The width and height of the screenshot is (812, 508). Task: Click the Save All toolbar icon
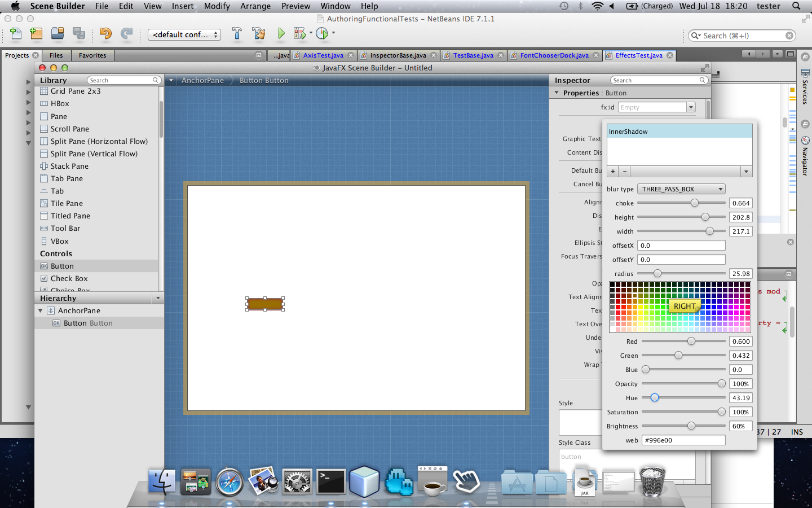78,34
